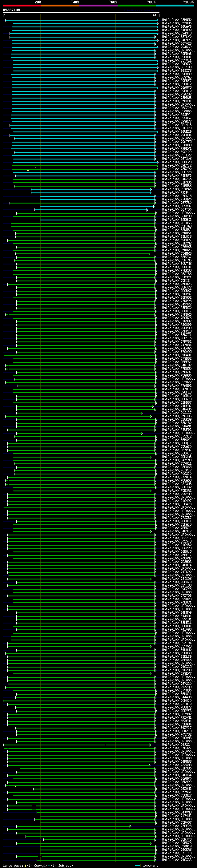The width and height of the screenshot is (197, 868).
Task: Select the UniRef100_Q8RZ90 label
Action: (177, 169)
